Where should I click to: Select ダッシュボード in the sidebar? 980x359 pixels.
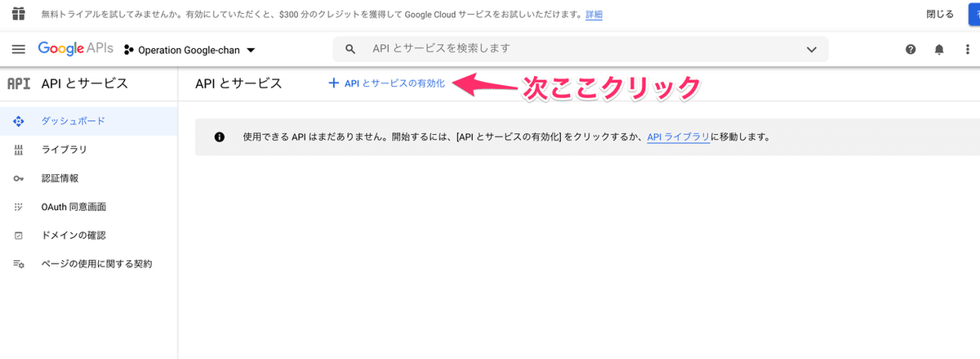tap(88, 121)
